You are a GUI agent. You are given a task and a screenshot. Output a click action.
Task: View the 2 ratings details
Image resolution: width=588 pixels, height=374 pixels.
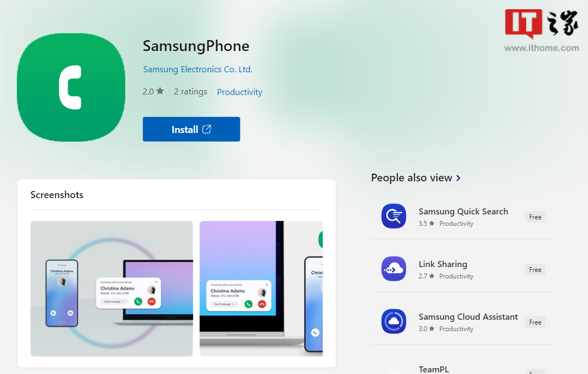[x=190, y=92]
